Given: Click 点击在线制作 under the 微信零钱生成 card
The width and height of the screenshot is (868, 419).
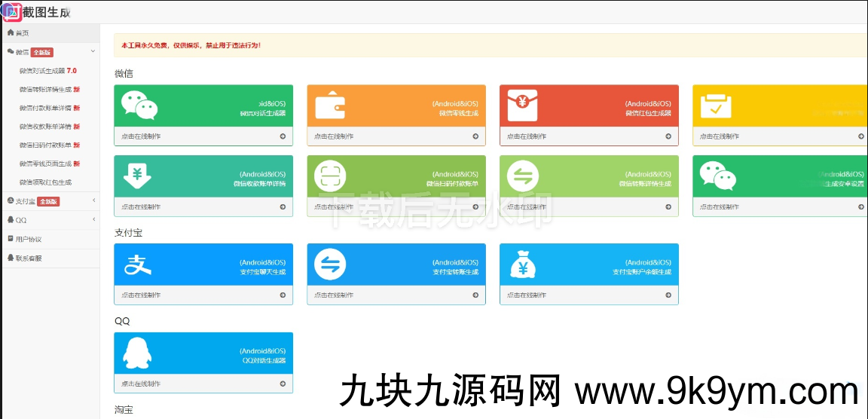Looking at the screenshot, I should pyautogui.click(x=396, y=136).
